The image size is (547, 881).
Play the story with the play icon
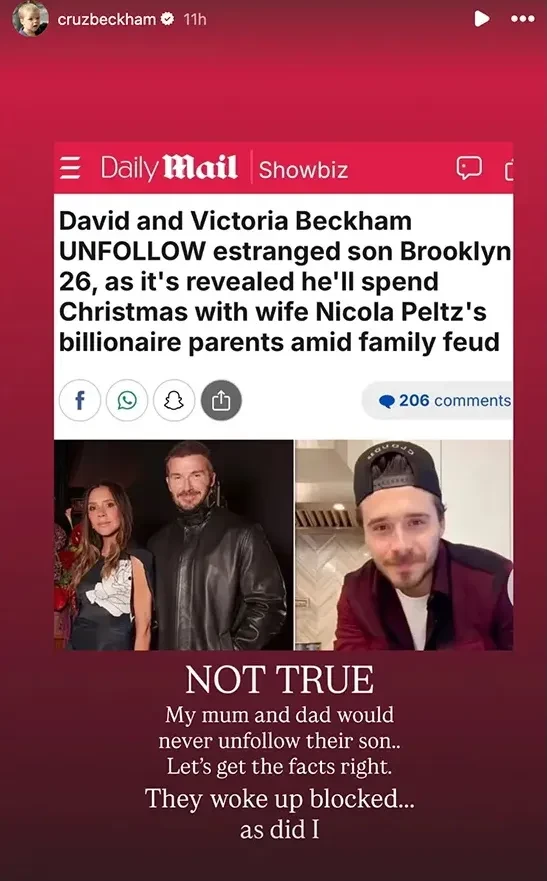click(481, 19)
